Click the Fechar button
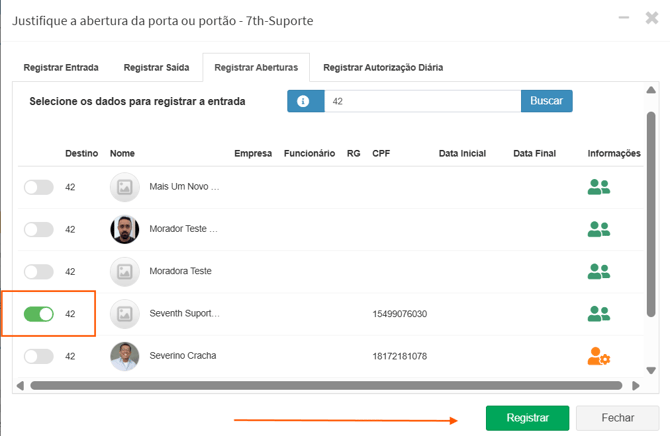Viewport: 670px width, 436px height. coord(616,418)
